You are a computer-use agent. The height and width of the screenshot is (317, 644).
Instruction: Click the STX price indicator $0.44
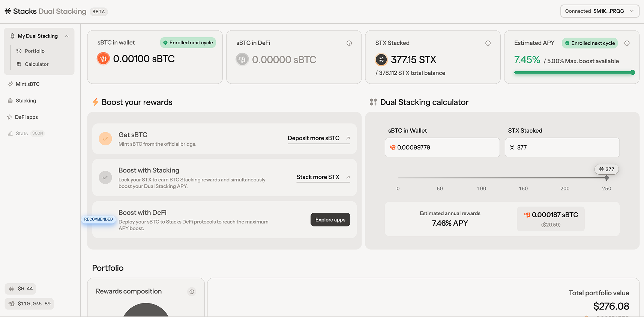(x=21, y=289)
